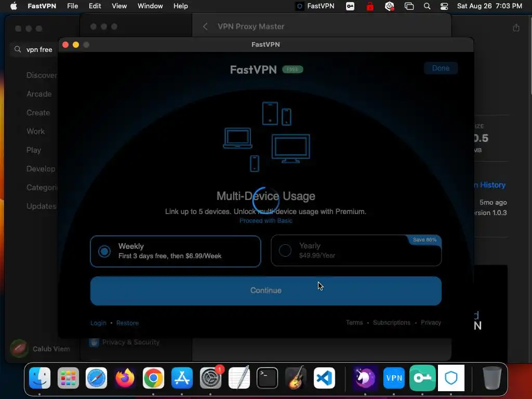Select the Weekly subscription radio button
Viewport: 532px width, 399px height.
click(x=104, y=251)
